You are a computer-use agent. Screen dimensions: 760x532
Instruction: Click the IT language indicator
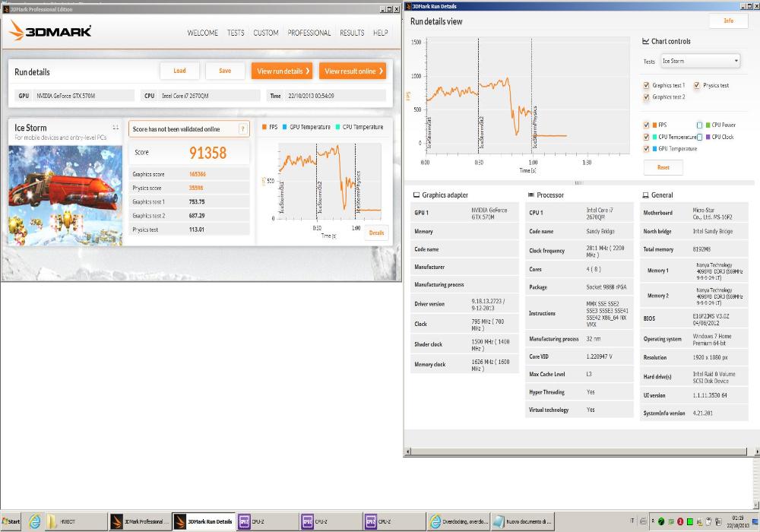coord(632,521)
